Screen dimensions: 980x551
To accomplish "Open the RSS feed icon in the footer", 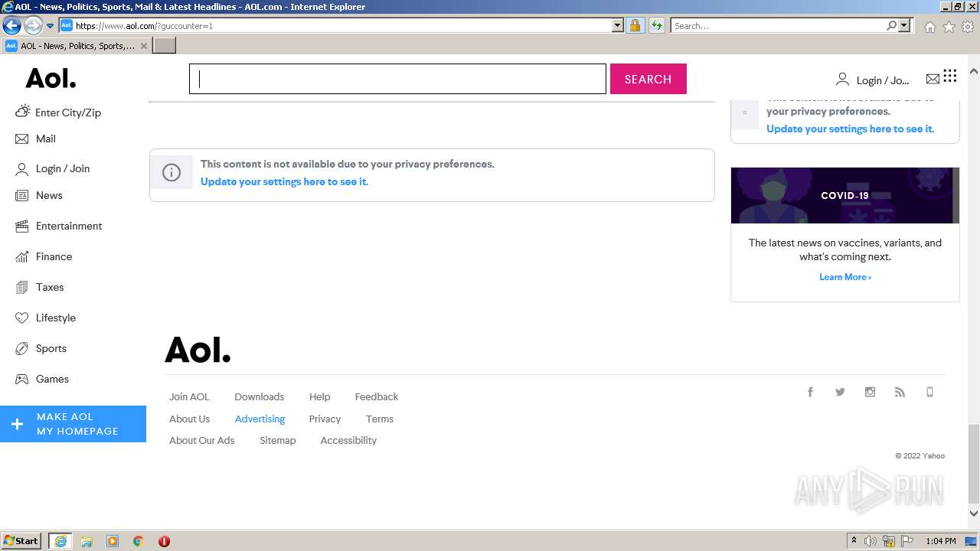I will 900,392.
